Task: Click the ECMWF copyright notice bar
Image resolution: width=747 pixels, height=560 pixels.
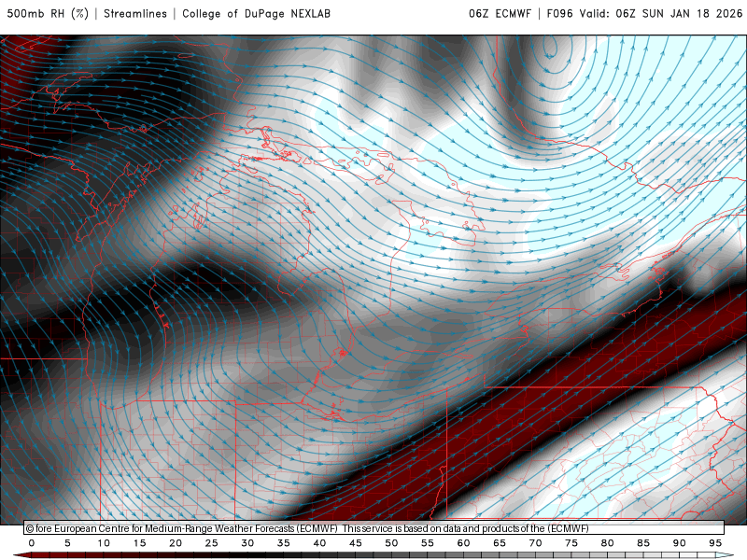Action: click(x=374, y=528)
